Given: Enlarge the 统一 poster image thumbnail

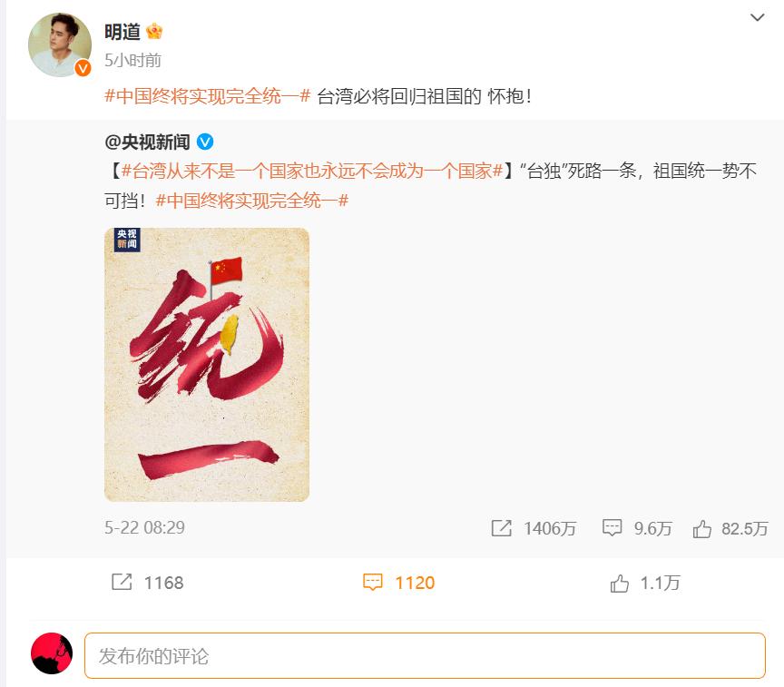Looking at the screenshot, I should click(207, 365).
